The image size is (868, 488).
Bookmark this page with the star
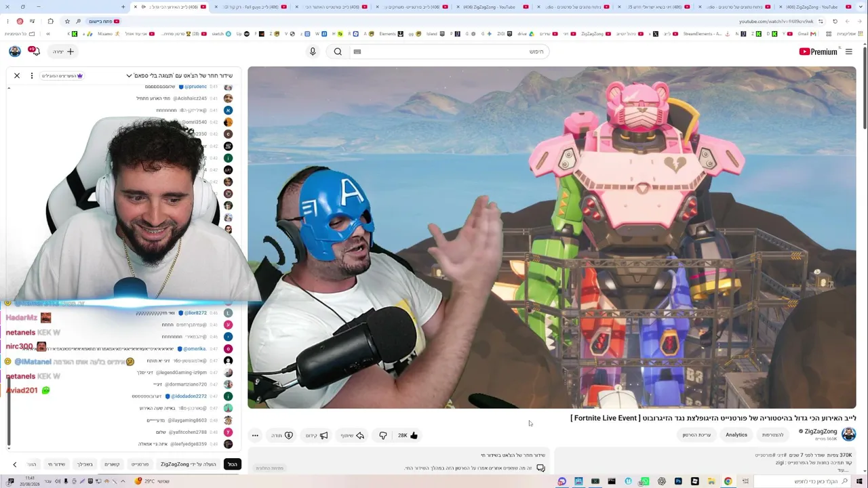pos(67,21)
